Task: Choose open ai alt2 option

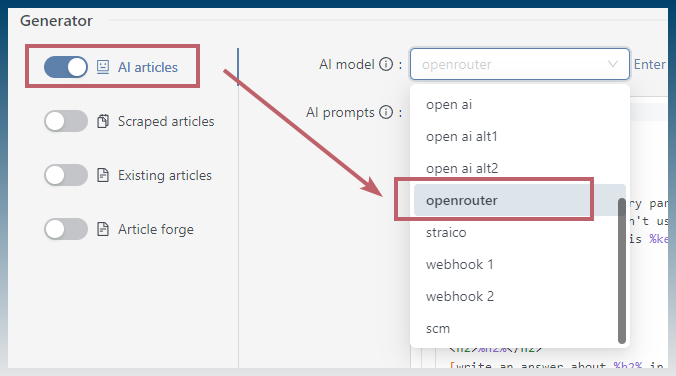Action: pos(520,168)
